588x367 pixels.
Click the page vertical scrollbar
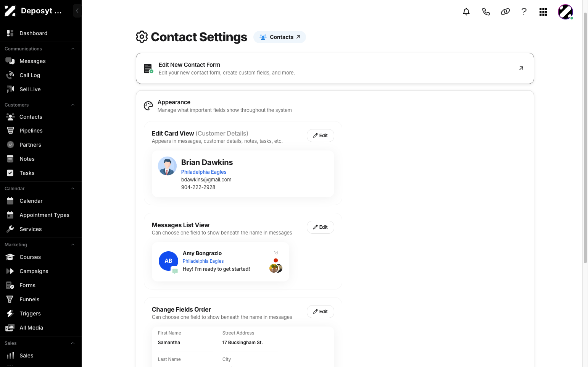coord(585,137)
